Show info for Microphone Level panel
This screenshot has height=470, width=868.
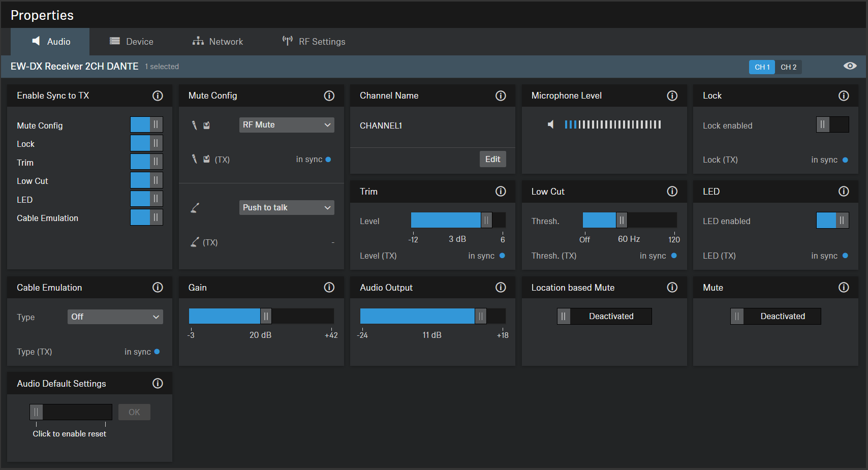(x=672, y=96)
